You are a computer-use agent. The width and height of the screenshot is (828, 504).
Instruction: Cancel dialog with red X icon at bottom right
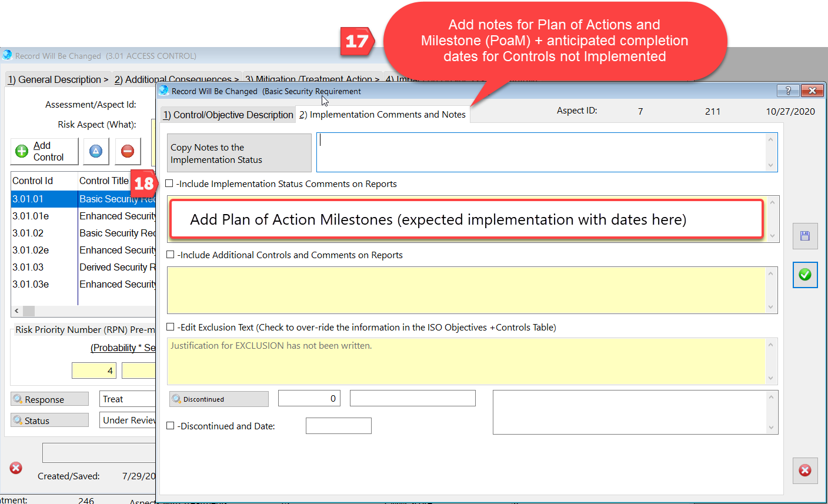point(805,470)
